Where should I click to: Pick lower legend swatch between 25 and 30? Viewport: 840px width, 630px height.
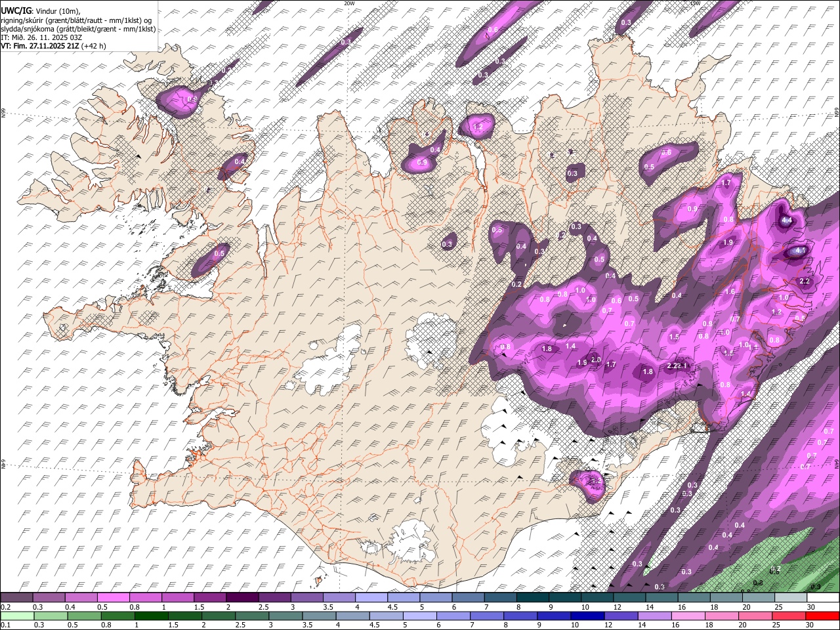[789, 616]
